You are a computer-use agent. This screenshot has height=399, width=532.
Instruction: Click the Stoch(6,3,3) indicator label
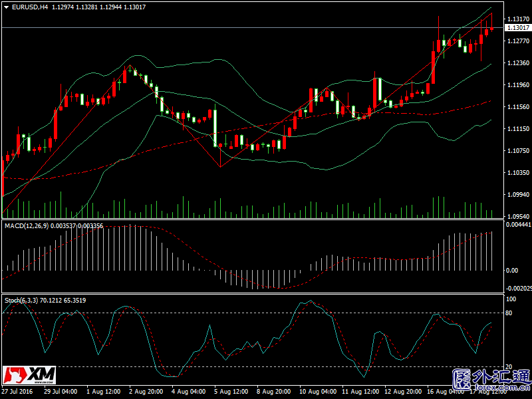tap(21, 301)
